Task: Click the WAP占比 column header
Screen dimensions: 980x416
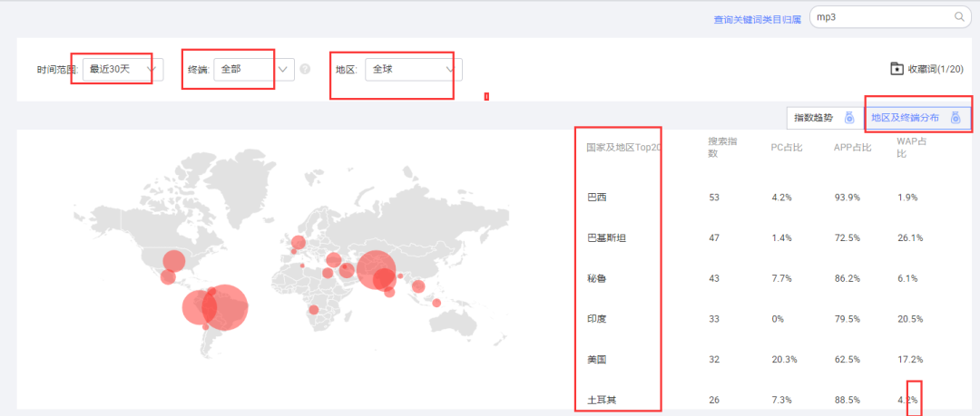Action: coord(911,148)
